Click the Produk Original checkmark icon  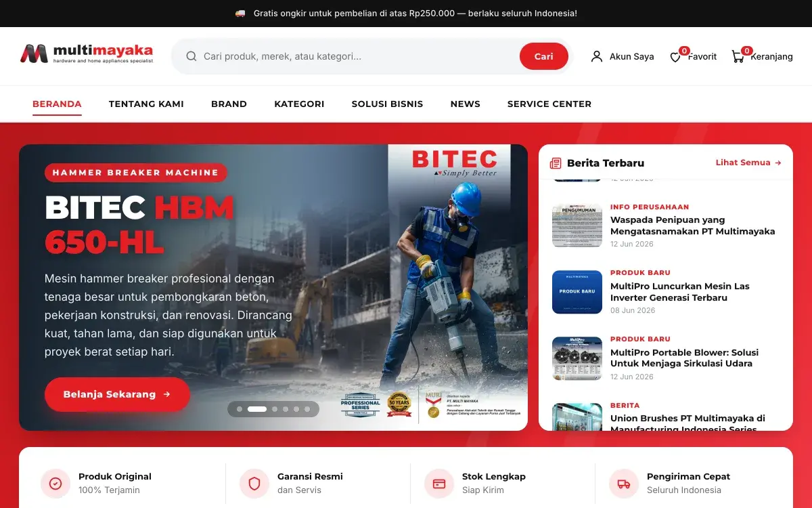[55, 484]
